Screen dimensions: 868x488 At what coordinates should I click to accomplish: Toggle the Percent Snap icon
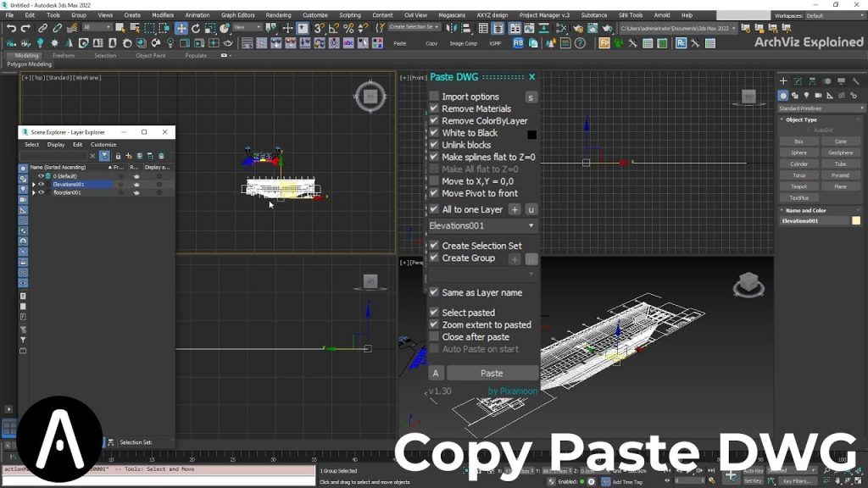tap(348, 28)
